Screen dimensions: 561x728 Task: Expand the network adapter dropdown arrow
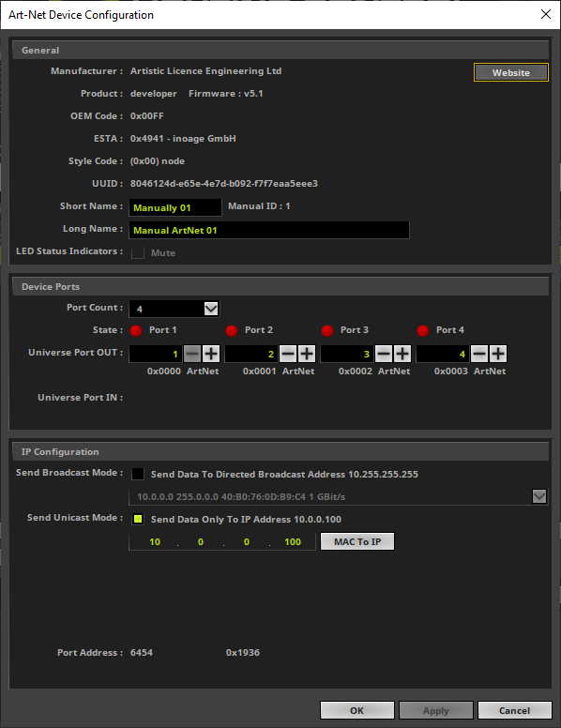coord(539,496)
